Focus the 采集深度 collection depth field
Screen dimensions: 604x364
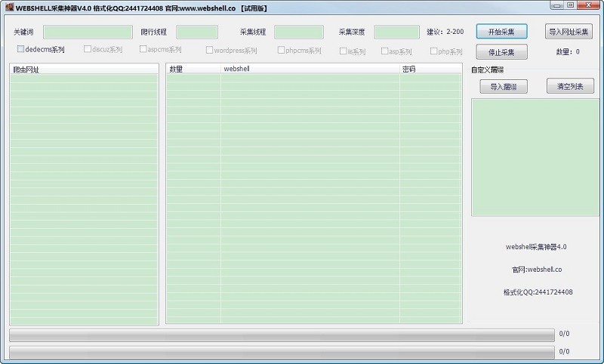coord(397,32)
